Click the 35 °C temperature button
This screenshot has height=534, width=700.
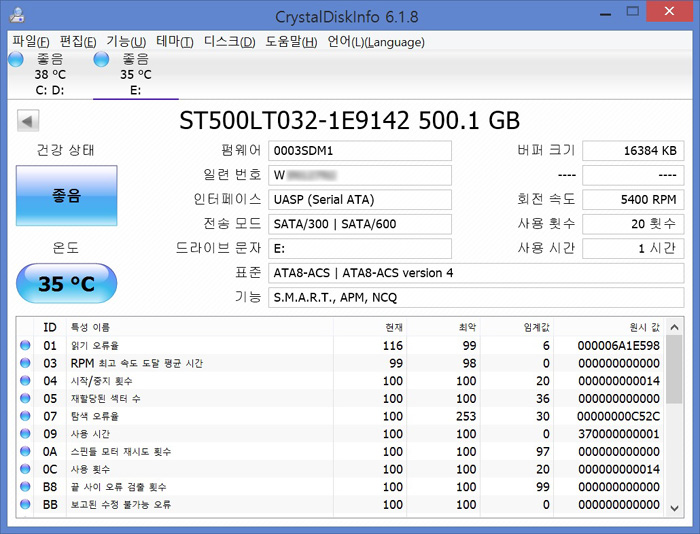coord(67,283)
